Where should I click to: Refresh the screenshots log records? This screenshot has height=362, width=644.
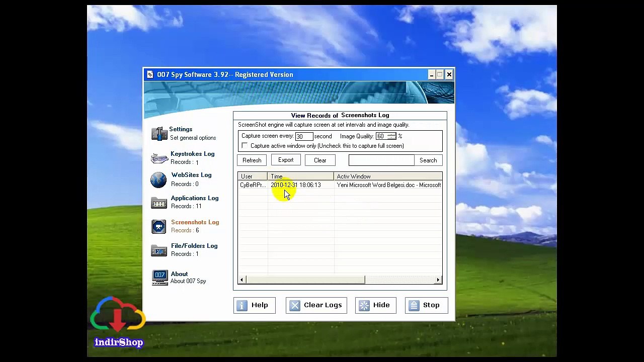(252, 160)
